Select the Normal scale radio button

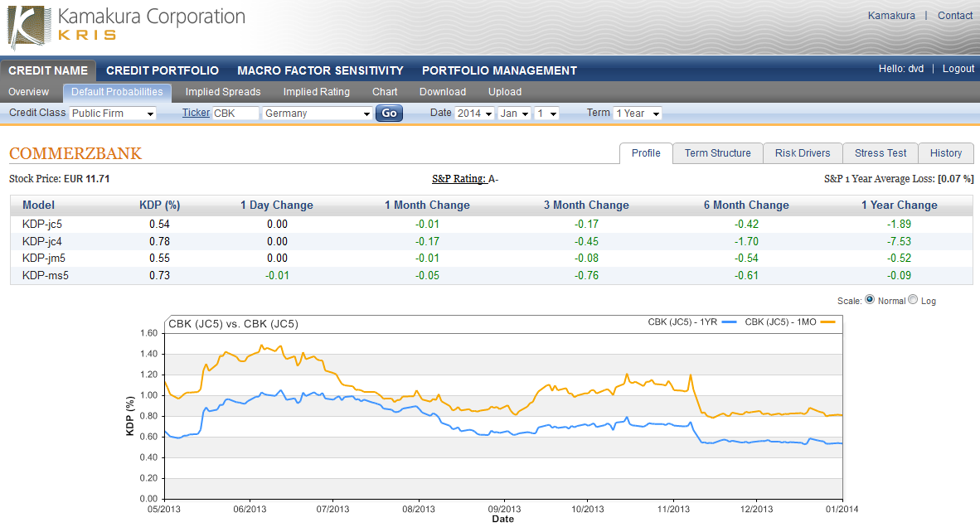(870, 300)
